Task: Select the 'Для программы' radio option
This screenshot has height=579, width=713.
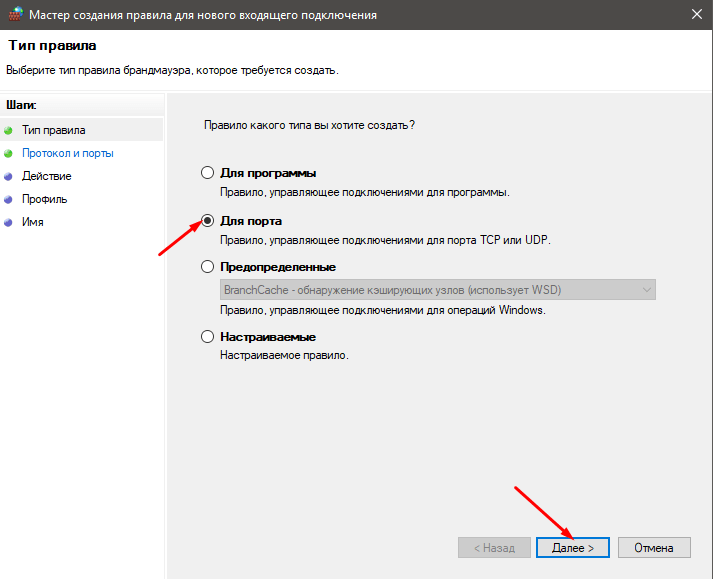Action: coord(207,173)
